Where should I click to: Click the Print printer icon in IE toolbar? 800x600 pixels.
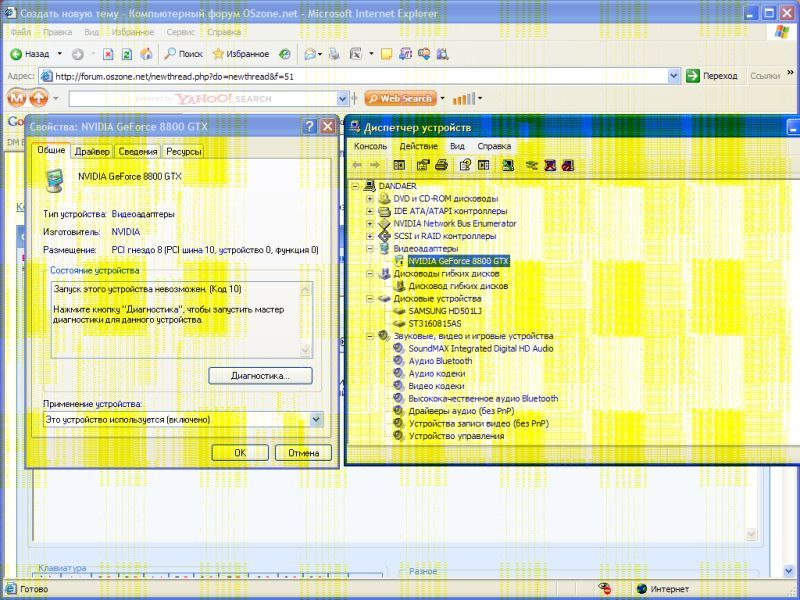tap(334, 54)
